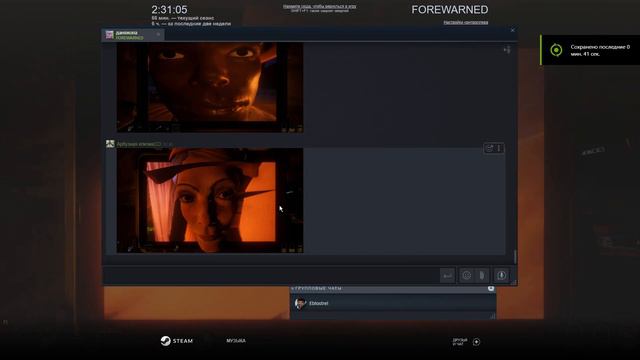Open more options for the hovered message
The image size is (640, 360).
[499, 148]
